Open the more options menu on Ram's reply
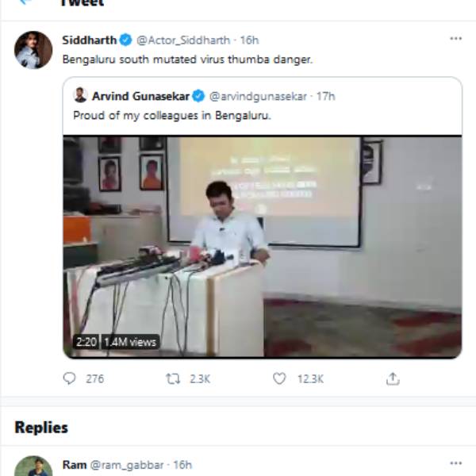Image resolution: width=476 pixels, height=476 pixels. pyautogui.click(x=455, y=463)
